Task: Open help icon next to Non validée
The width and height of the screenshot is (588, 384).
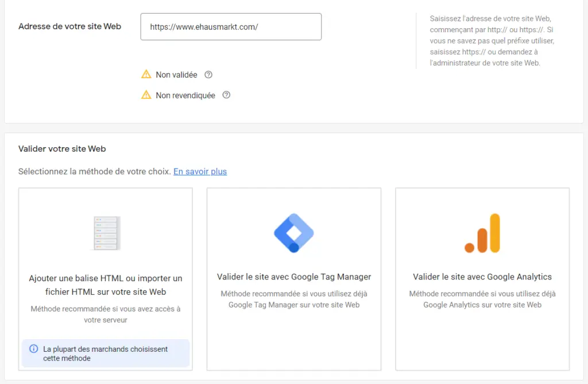Action: pos(208,75)
